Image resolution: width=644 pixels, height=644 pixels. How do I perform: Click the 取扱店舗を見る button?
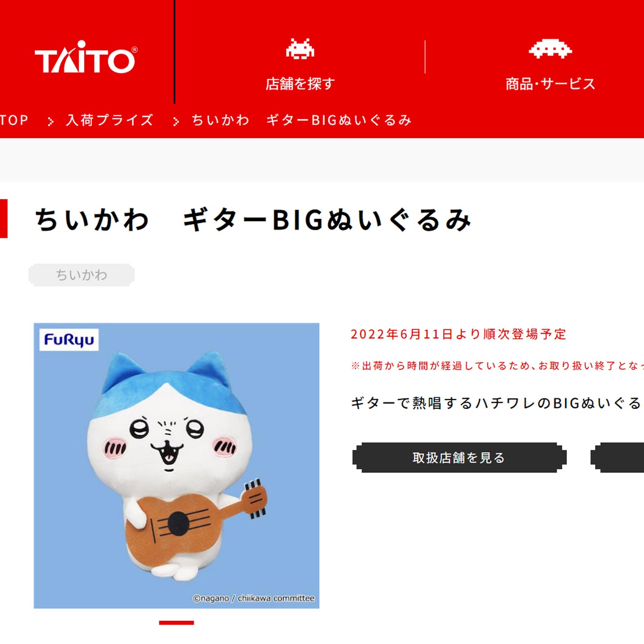click(459, 458)
